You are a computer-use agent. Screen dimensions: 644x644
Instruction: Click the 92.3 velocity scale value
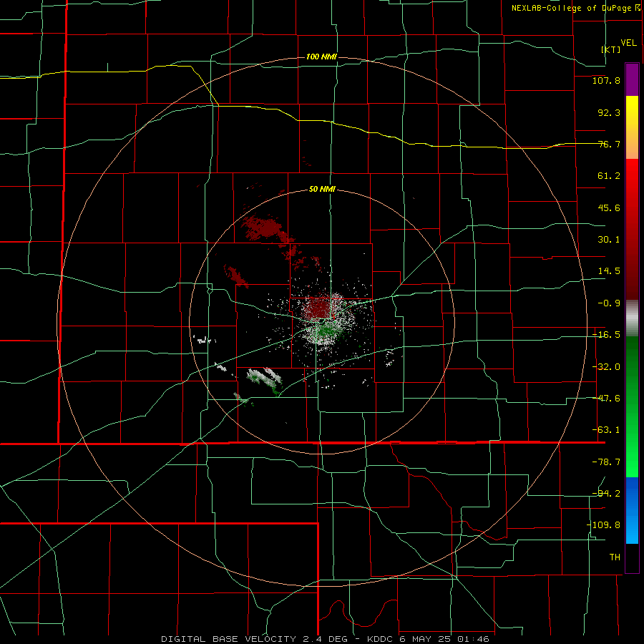[x=609, y=112]
